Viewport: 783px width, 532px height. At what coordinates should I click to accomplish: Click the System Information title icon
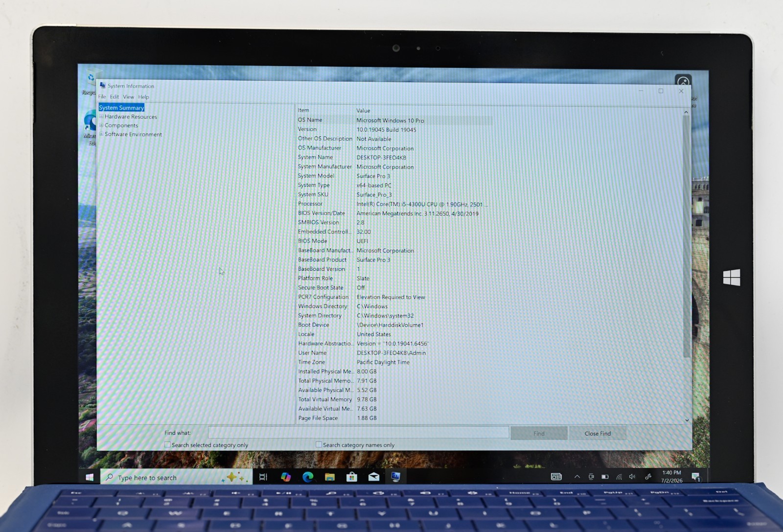(x=103, y=86)
